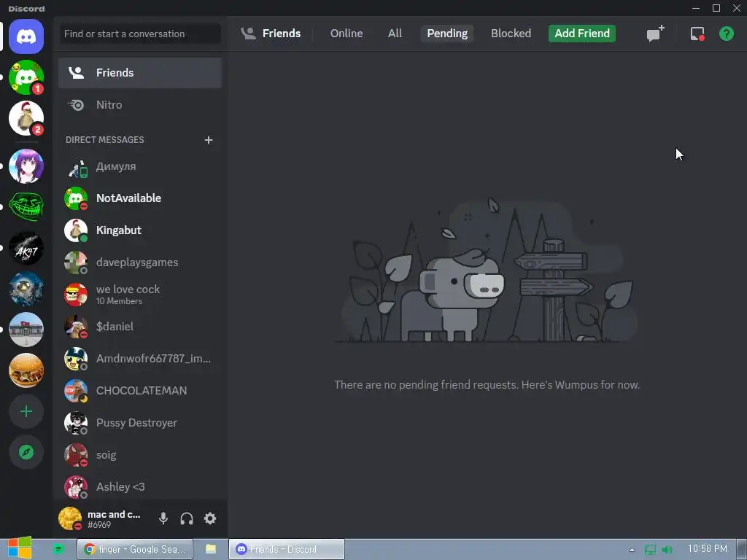Switch to finger - Google Search Chrome window
This screenshot has height=560, width=747.
point(135,549)
